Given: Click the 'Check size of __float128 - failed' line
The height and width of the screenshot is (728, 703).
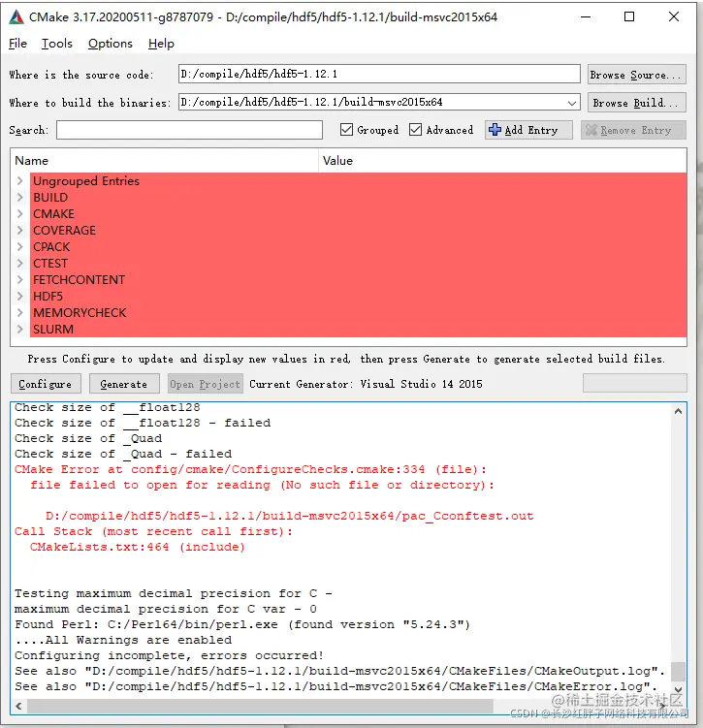Looking at the screenshot, I should pyautogui.click(x=143, y=423).
